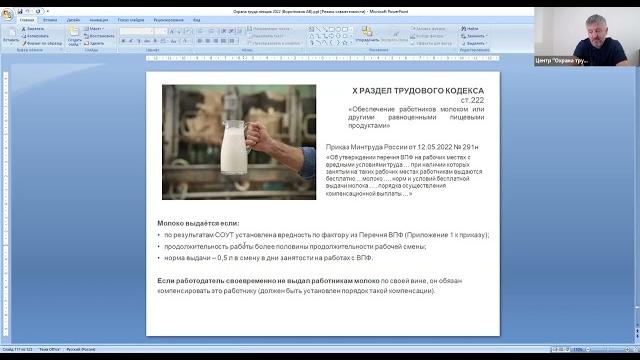Open the font color picker

point(186,41)
